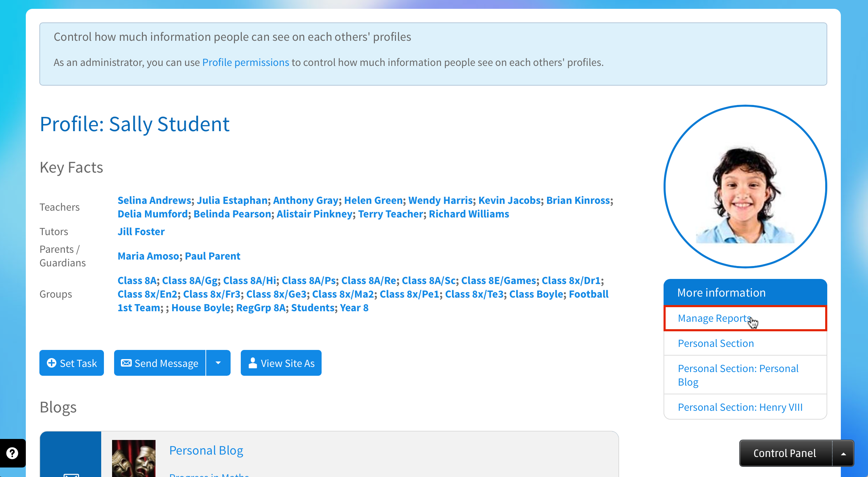Open teacher Brian Kinross' profile

(578, 200)
